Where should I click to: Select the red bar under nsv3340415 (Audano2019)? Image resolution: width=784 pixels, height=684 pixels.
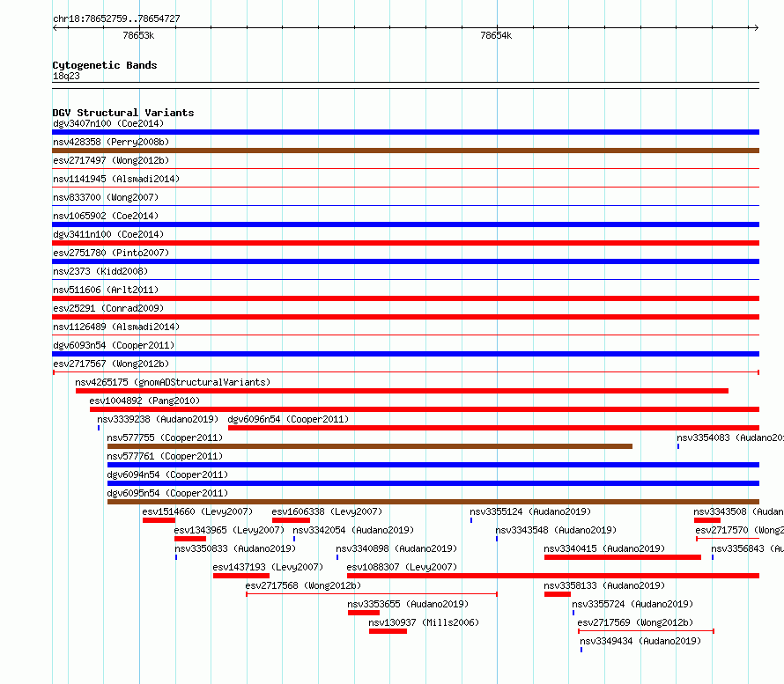(623, 557)
